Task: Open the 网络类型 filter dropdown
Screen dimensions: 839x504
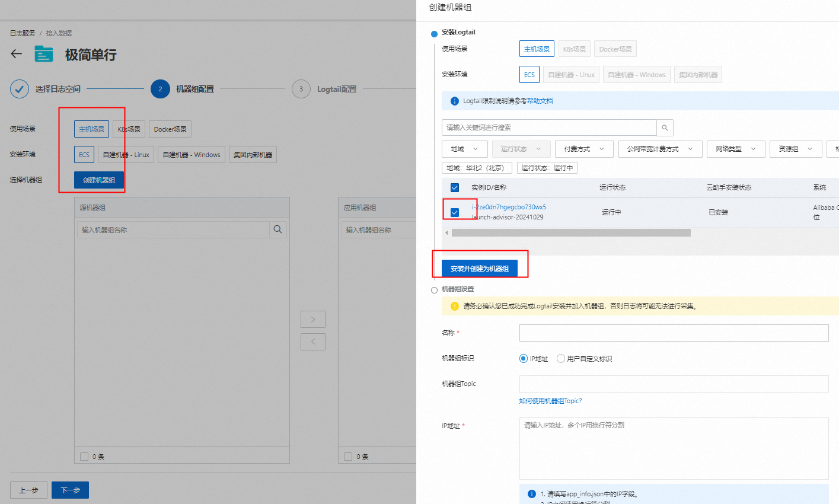Action: coord(736,149)
